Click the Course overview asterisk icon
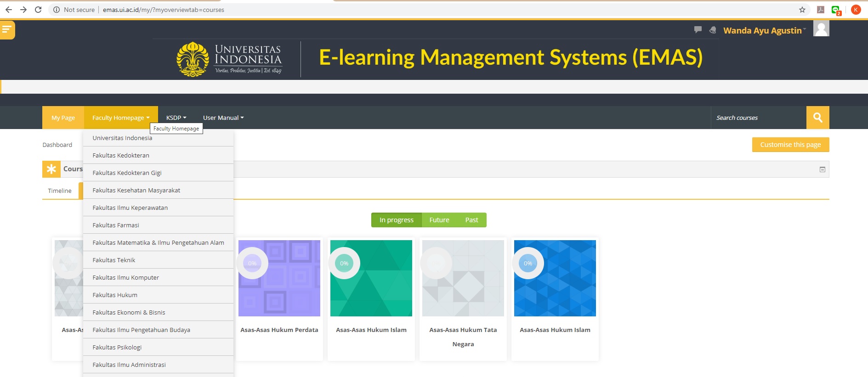The height and width of the screenshot is (377, 868). tap(51, 169)
